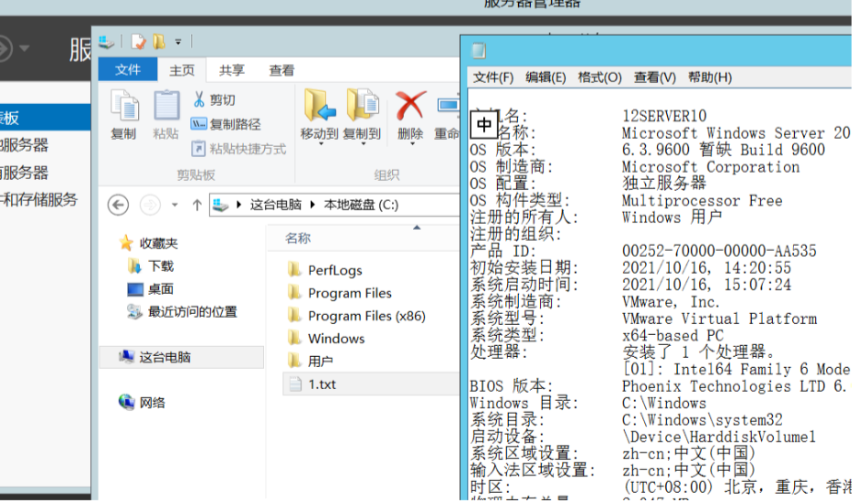Open Notepad Edit menu 编辑(E)
The width and height of the screenshot is (868, 503).
click(x=545, y=78)
